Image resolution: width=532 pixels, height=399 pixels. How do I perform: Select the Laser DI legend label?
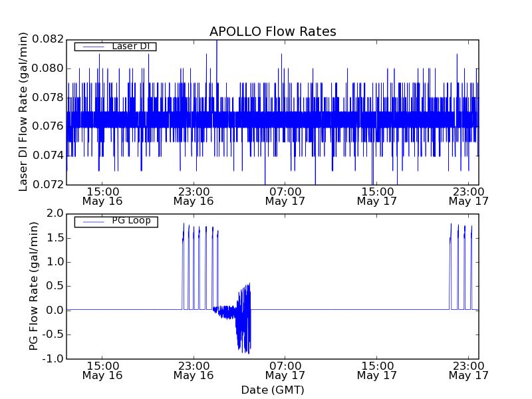tap(132, 46)
